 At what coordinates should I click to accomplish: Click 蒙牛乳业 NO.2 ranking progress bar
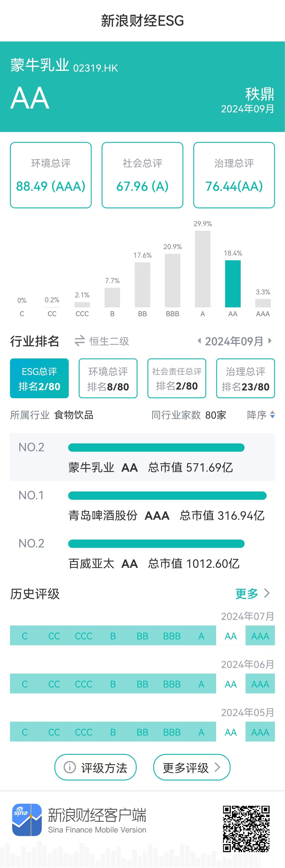156,447
